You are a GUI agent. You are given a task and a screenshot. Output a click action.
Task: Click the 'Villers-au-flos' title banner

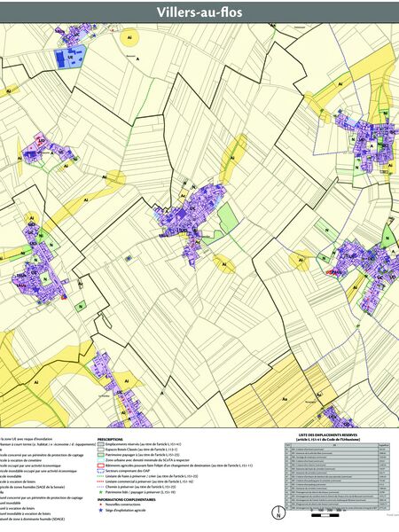tap(199, 12)
